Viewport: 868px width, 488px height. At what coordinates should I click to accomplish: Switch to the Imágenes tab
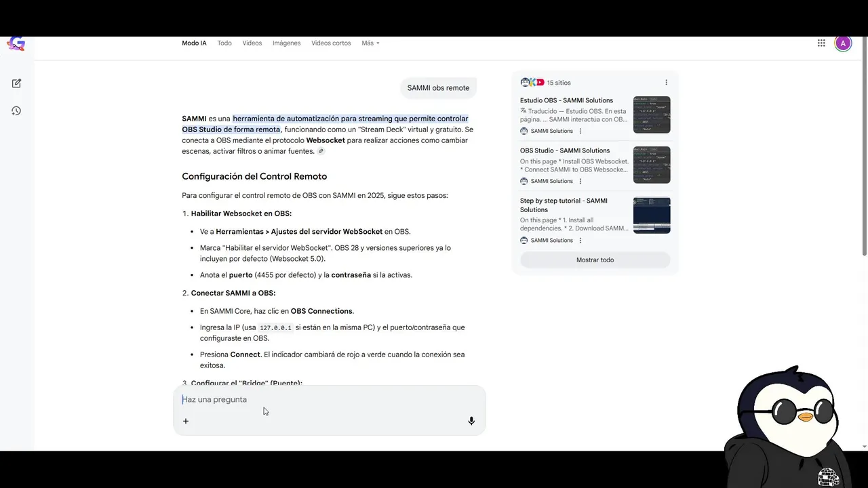tap(286, 43)
